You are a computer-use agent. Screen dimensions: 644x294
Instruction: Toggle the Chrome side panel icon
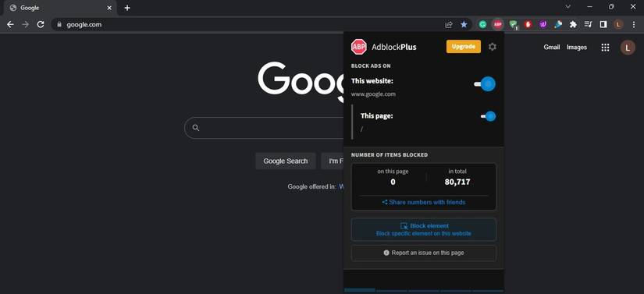603,25
